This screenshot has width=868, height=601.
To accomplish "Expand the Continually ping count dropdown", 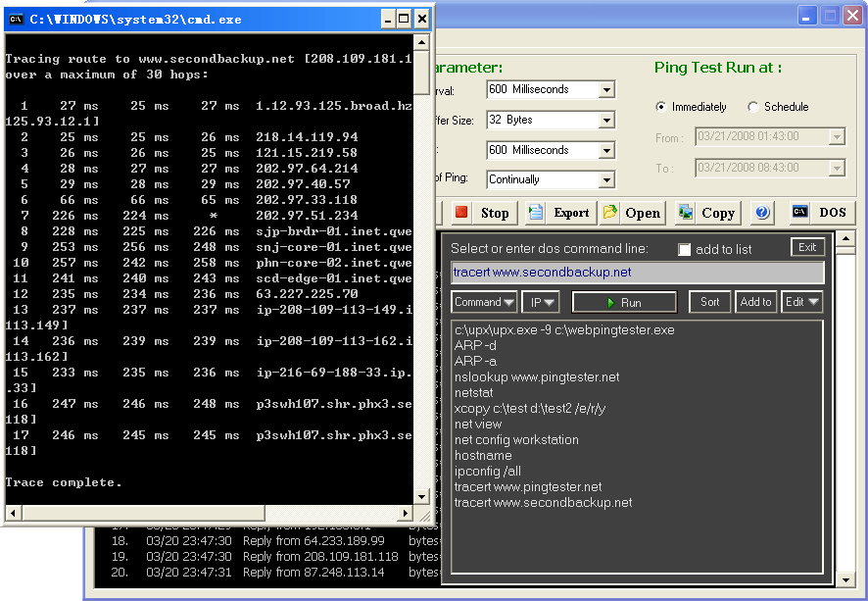I will click(606, 179).
